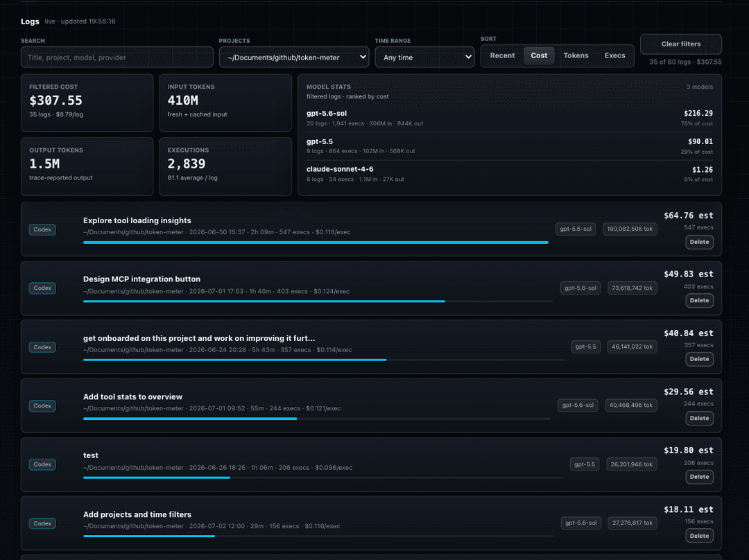Viewport: 749px width, 560px height.
Task: Sort logs by Execs
Action: (x=614, y=55)
